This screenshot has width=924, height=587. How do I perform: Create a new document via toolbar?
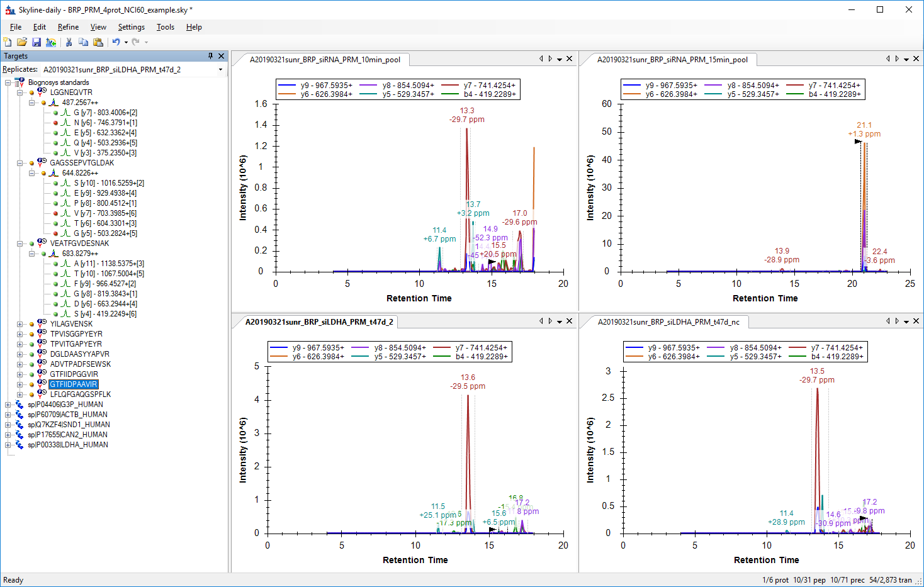coord(8,42)
